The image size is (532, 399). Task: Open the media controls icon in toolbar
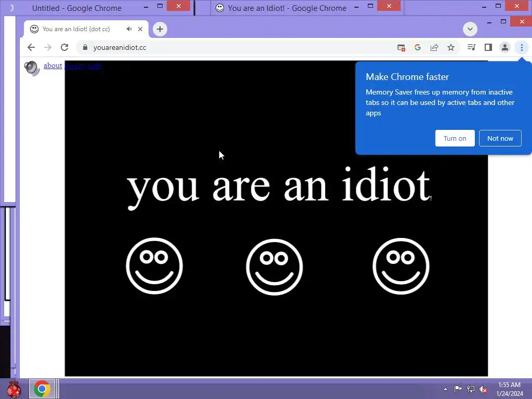pyautogui.click(x=471, y=47)
